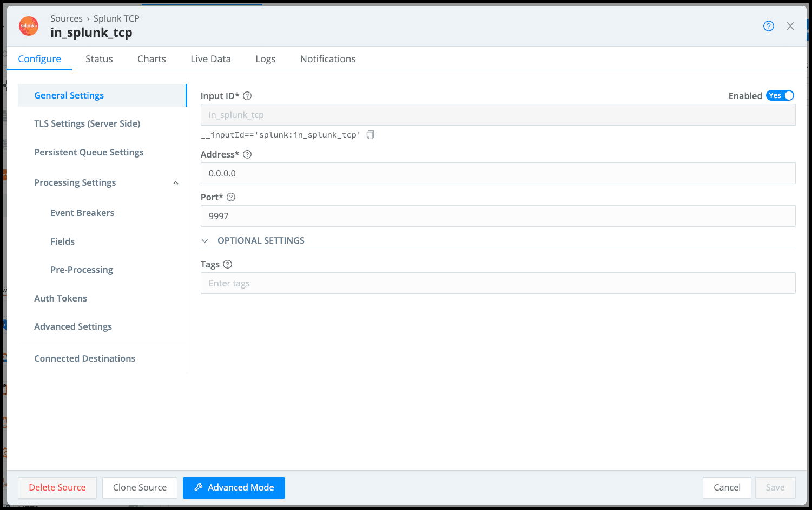Toggle the Enabled switch off
The image size is (812, 510).
pyautogui.click(x=780, y=96)
